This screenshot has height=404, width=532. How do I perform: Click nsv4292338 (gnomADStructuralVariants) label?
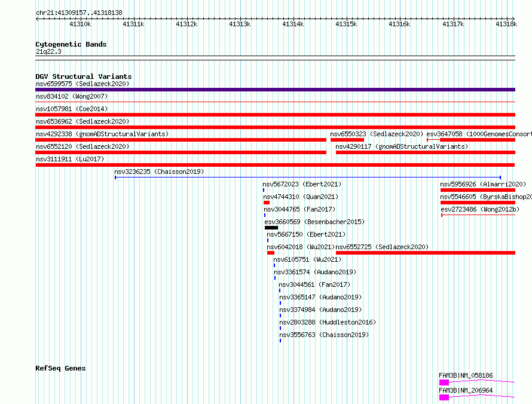point(102,134)
